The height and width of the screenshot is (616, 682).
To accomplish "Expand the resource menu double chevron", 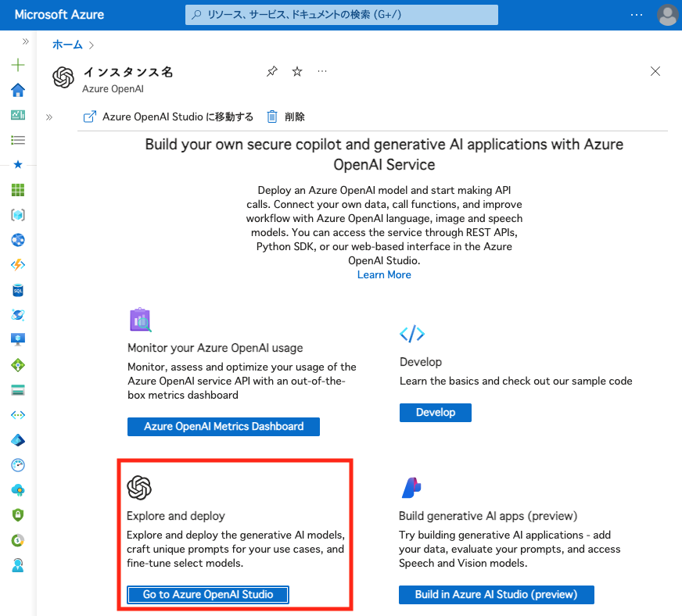I will pos(49,117).
